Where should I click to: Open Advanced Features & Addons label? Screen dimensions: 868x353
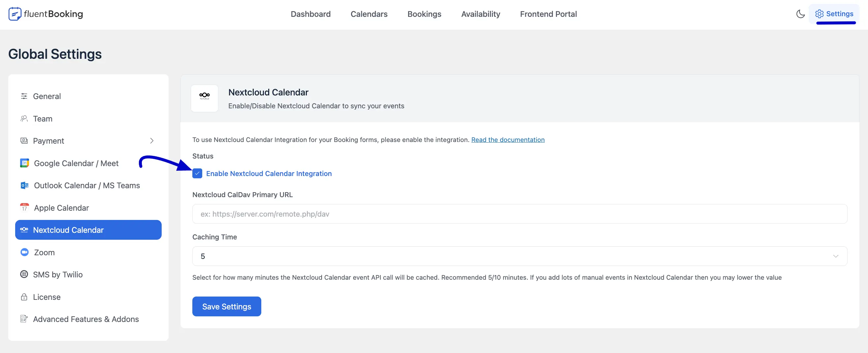tap(85, 319)
